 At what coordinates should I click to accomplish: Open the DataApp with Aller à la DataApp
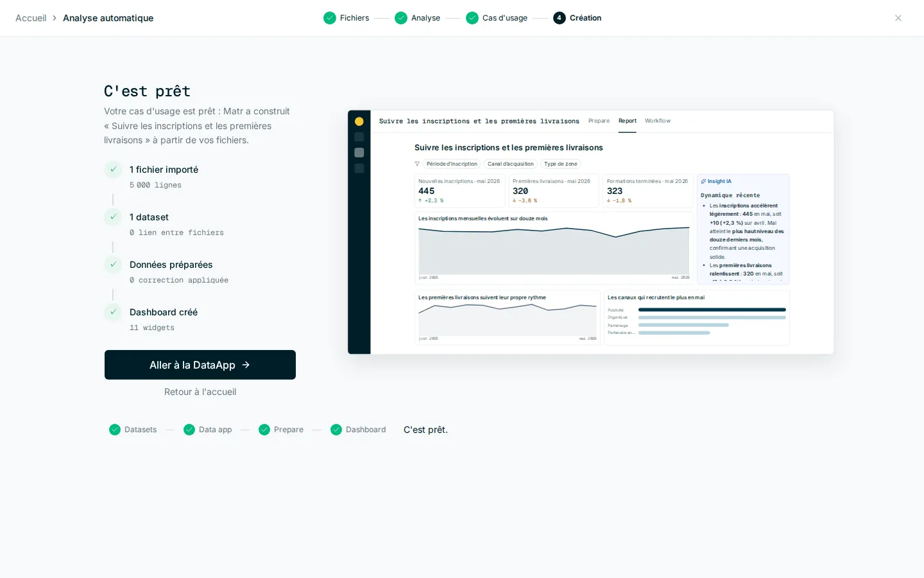(200, 365)
